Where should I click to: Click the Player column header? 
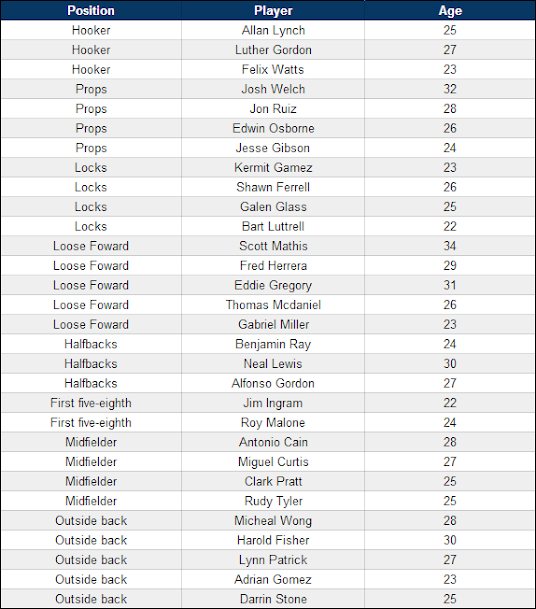click(x=273, y=10)
